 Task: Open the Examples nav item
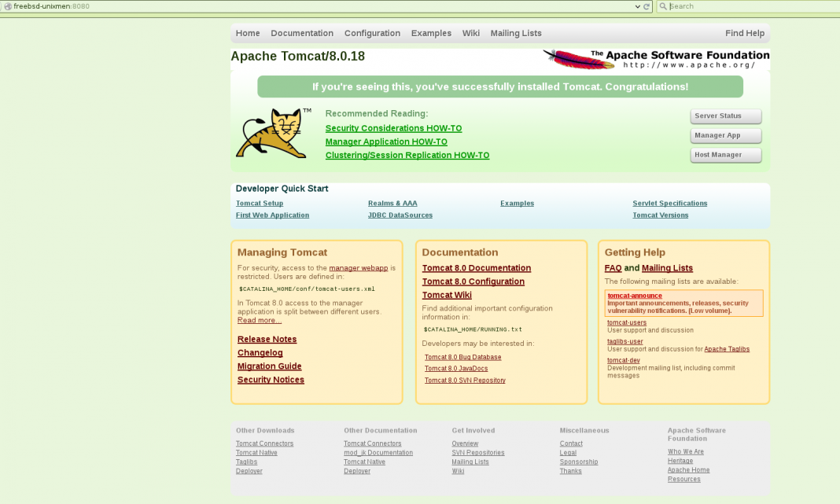tap(431, 33)
